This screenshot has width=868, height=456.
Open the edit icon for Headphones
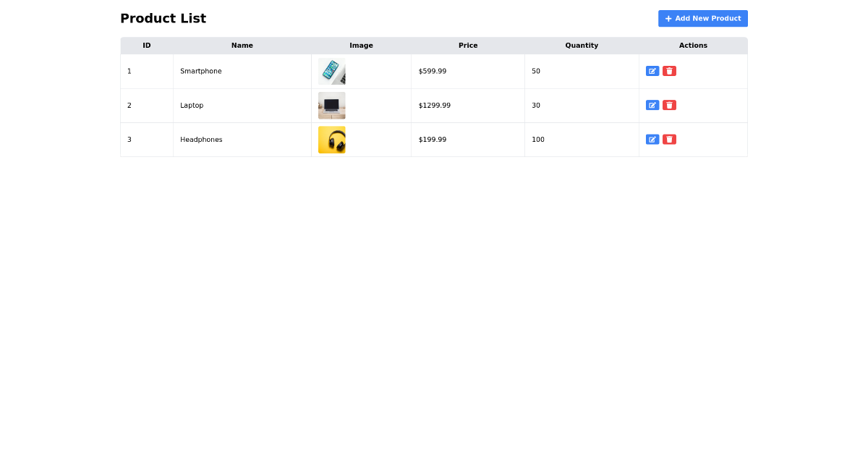point(652,139)
